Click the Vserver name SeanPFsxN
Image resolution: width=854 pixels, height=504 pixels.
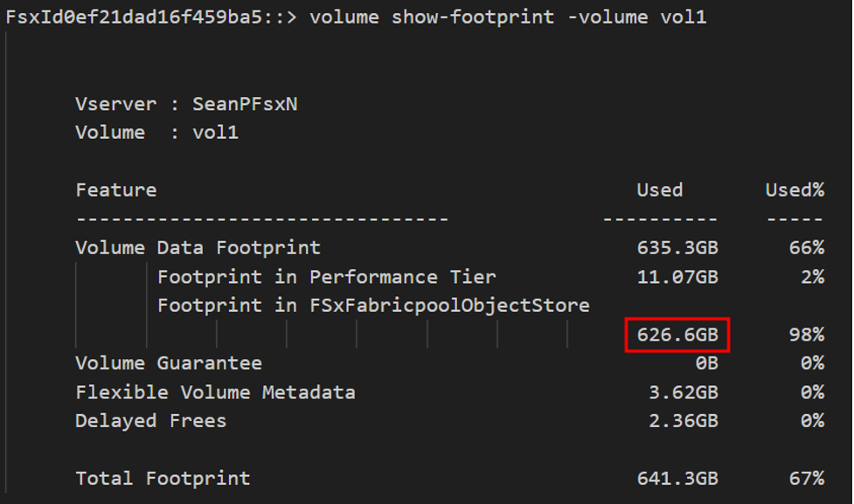click(245, 104)
